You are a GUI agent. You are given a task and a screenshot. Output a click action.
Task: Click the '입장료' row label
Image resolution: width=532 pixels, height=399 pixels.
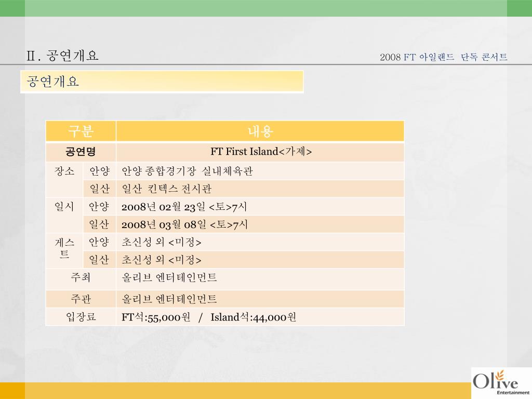[x=81, y=317]
